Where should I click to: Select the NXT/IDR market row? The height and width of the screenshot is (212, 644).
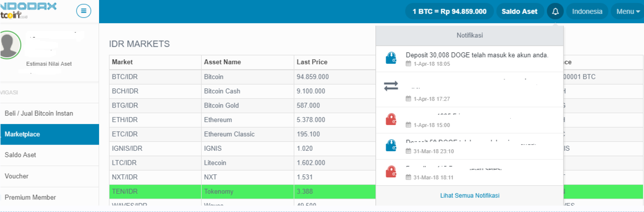pos(243,177)
